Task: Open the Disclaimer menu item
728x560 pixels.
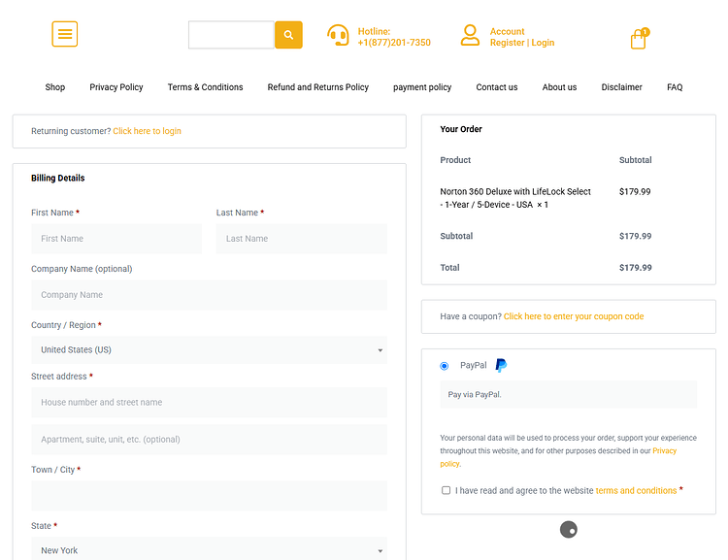Action: 621,87
